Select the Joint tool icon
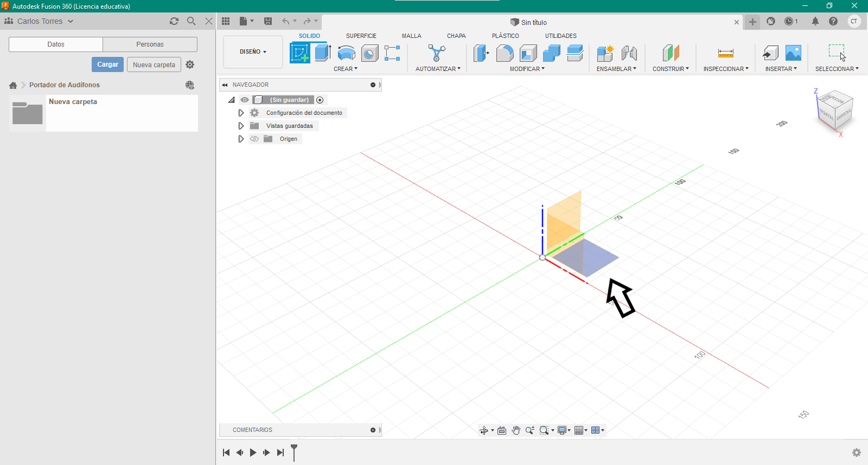 pos(629,53)
